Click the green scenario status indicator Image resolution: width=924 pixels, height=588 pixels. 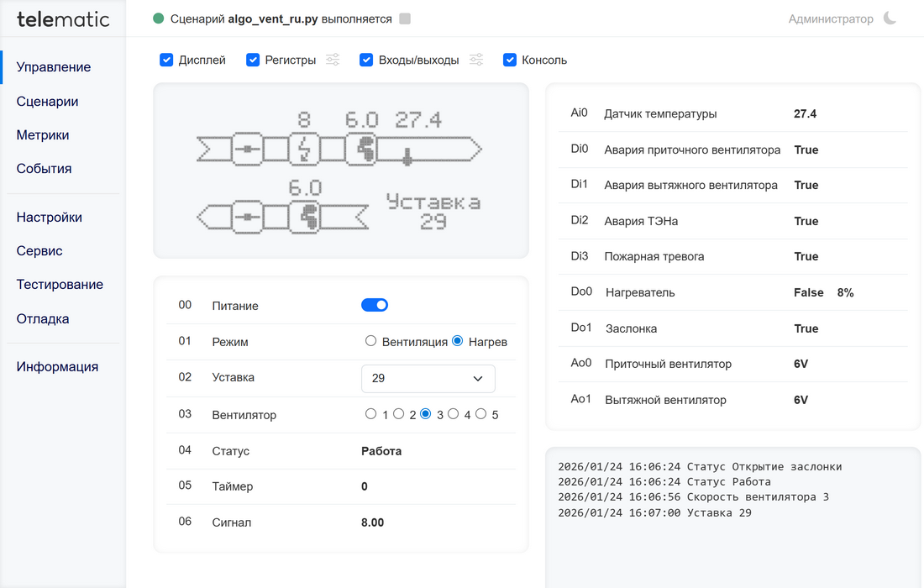tap(159, 18)
